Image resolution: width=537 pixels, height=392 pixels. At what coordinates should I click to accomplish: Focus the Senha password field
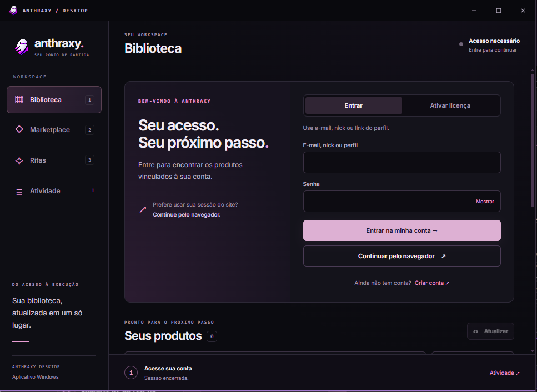(x=402, y=202)
